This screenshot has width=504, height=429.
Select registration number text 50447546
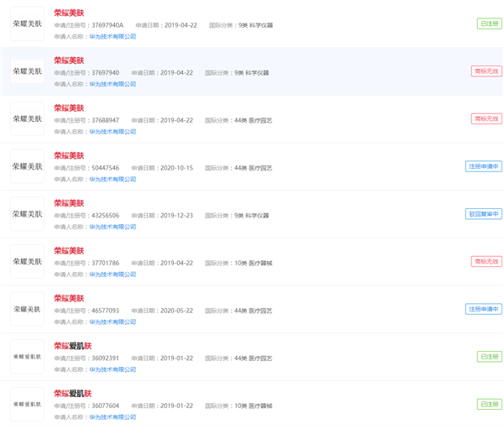(x=106, y=168)
